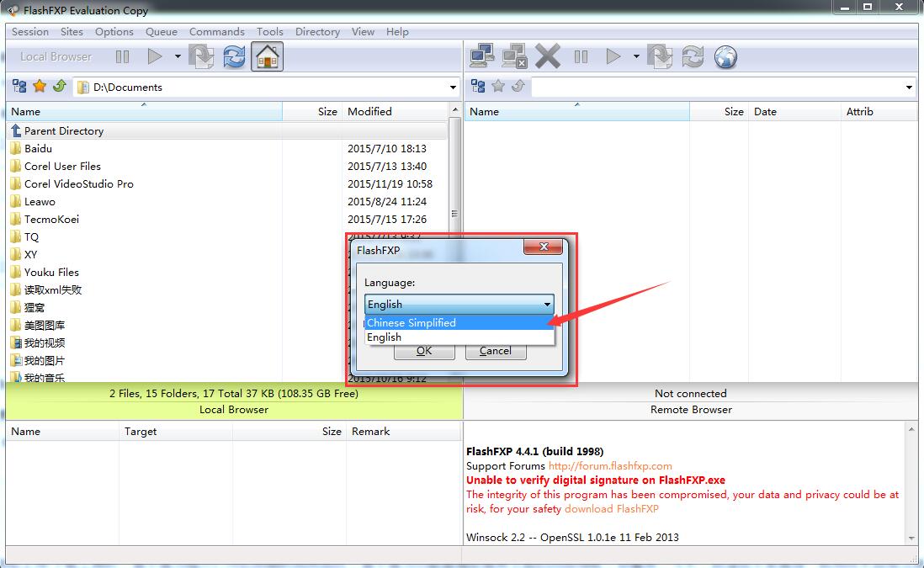Image resolution: width=924 pixels, height=568 pixels.
Task: Click the yellow star favorites icon beside D:\Documents
Action: (x=40, y=86)
